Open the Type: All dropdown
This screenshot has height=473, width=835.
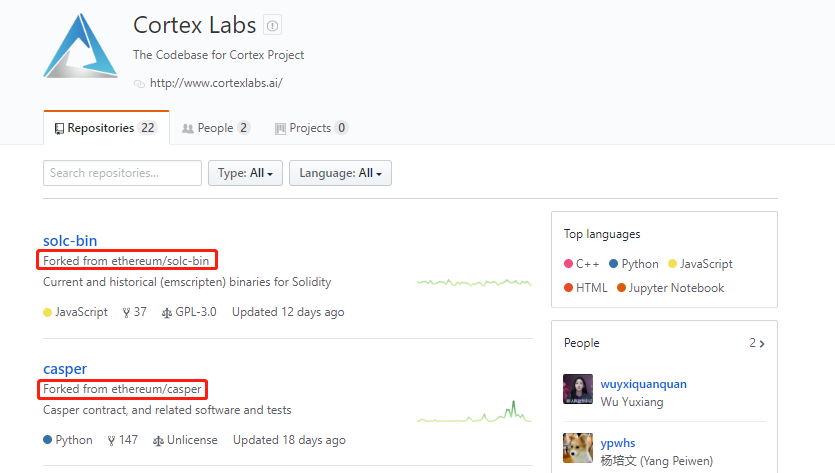[245, 173]
